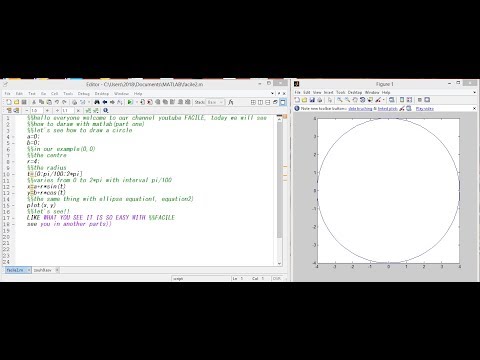Multiply cell value x button
Viewport: 480px width, 360px height.
pos(78,110)
